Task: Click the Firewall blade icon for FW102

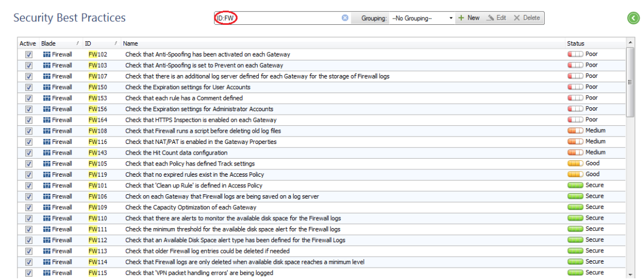Action: 47,55
